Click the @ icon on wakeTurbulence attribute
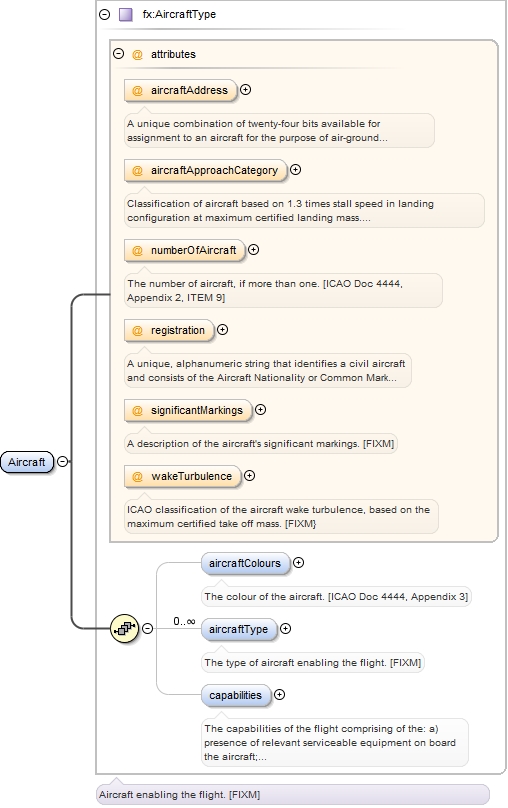This screenshot has width=508, height=808. (137, 477)
